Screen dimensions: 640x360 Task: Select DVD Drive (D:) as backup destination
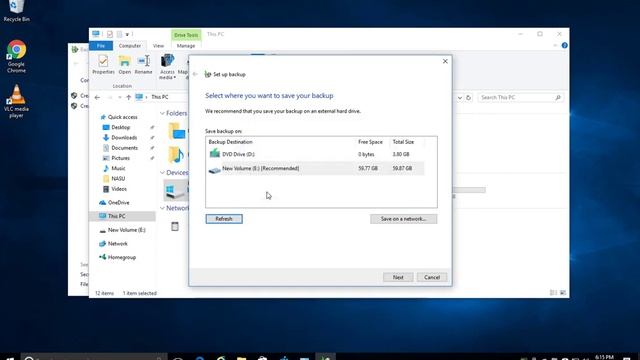316,154
